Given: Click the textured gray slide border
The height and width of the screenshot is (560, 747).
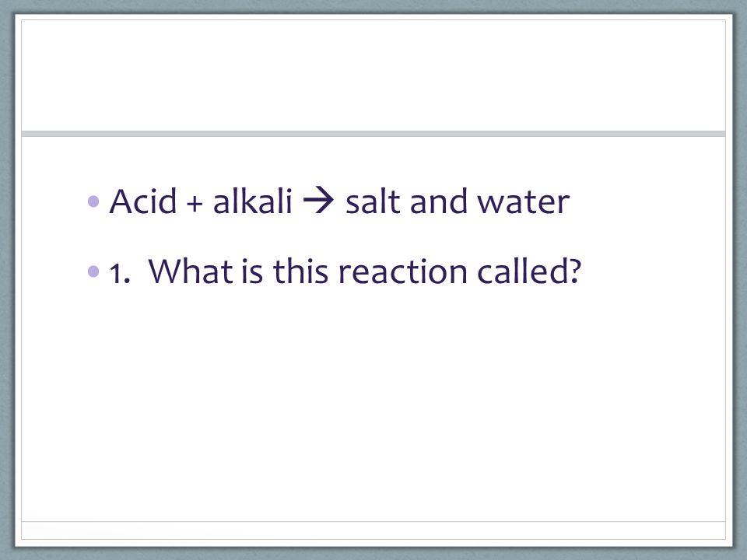Looking at the screenshot, I should tap(7, 280).
